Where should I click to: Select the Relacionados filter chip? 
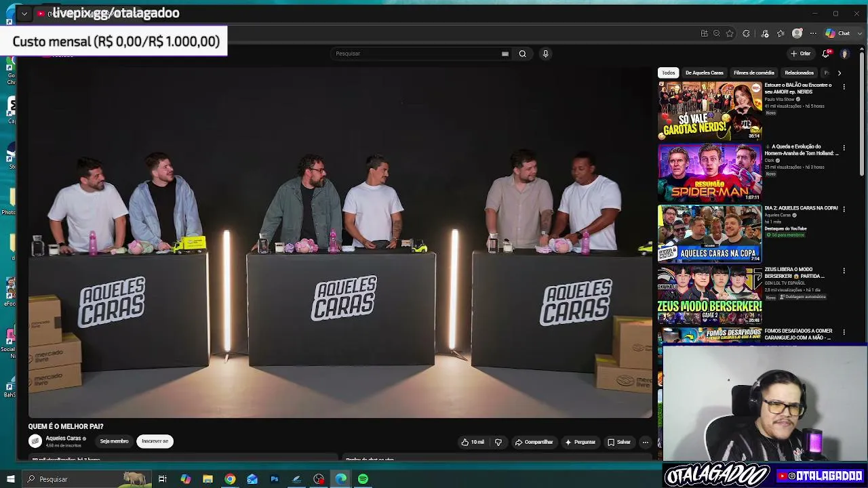pyautogui.click(x=799, y=73)
